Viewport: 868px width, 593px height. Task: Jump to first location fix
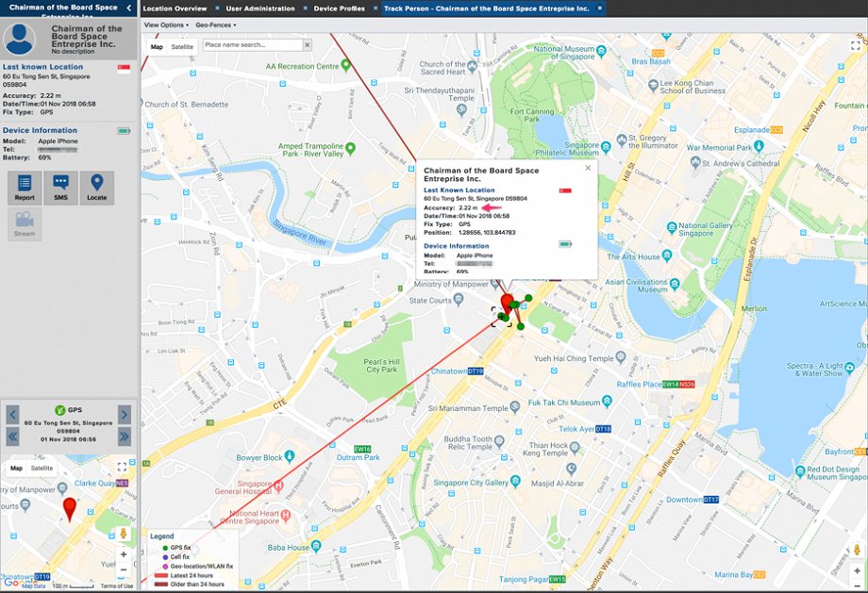coord(12,437)
